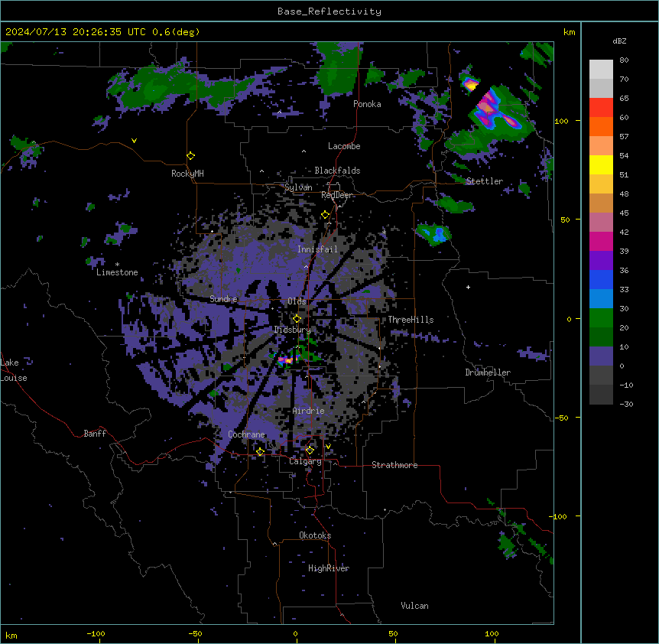Pick the bright blue 33-36 dBZ legend band
This screenshot has width=659, height=644.
tap(601, 279)
